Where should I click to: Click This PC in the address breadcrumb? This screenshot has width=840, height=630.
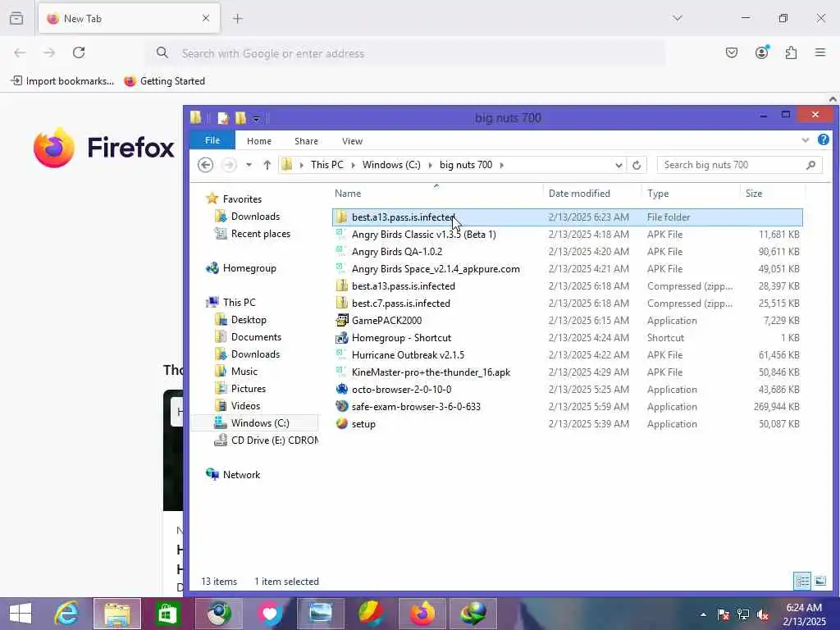(326, 164)
